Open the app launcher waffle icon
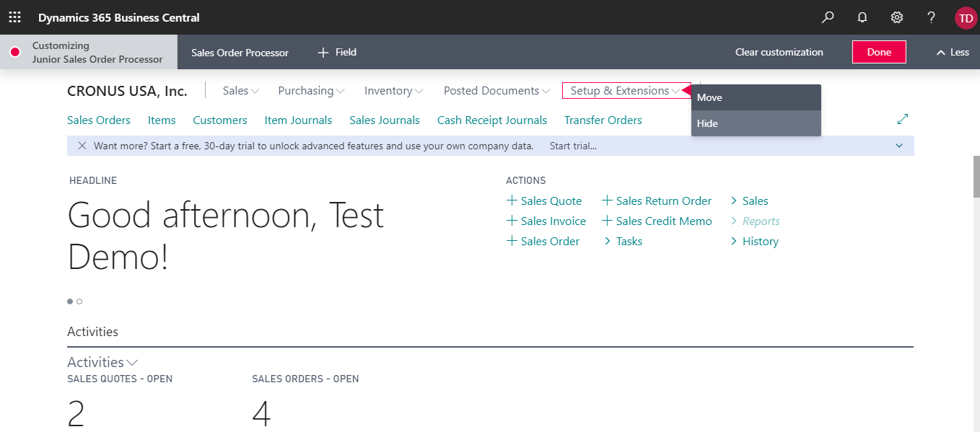This screenshot has height=432, width=980. tap(14, 17)
